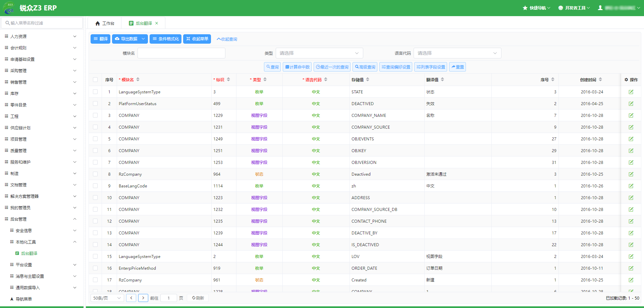Open the 导航菜单 sidebar item
Image resolution: width=644 pixels, height=308 pixels.
[23, 299]
